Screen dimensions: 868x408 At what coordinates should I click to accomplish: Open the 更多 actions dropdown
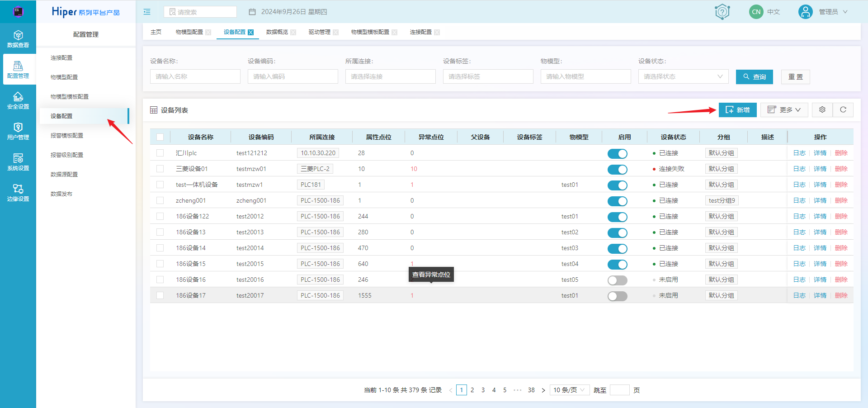tap(784, 110)
